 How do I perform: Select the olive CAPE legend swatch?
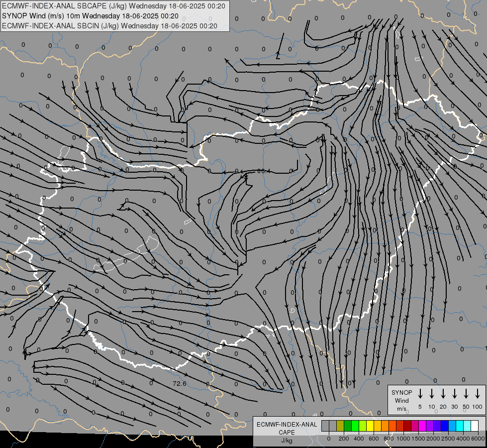click(340, 426)
